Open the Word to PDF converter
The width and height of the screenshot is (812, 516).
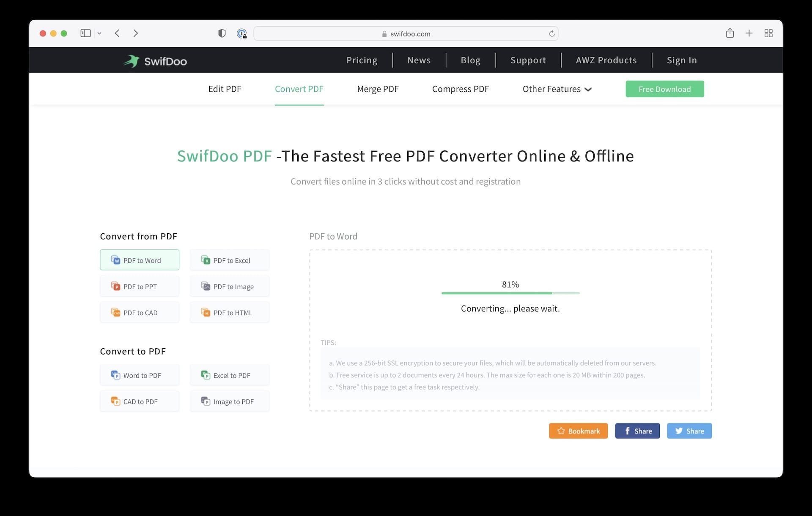coord(140,375)
